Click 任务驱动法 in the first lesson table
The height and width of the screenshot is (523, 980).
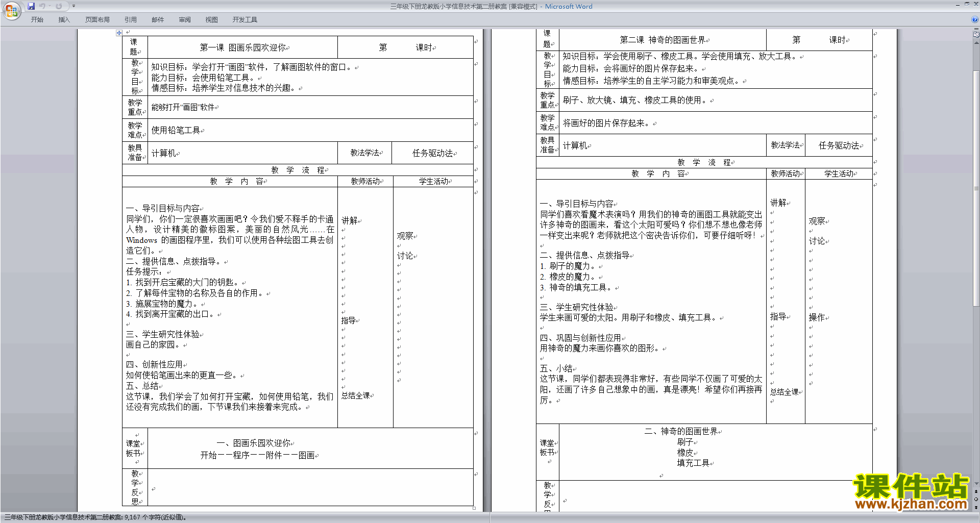433,153
